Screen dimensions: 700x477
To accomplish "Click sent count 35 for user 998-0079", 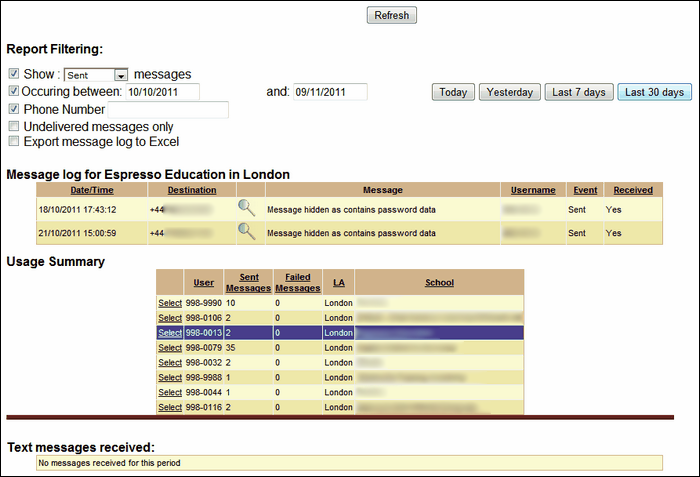I will [230, 347].
